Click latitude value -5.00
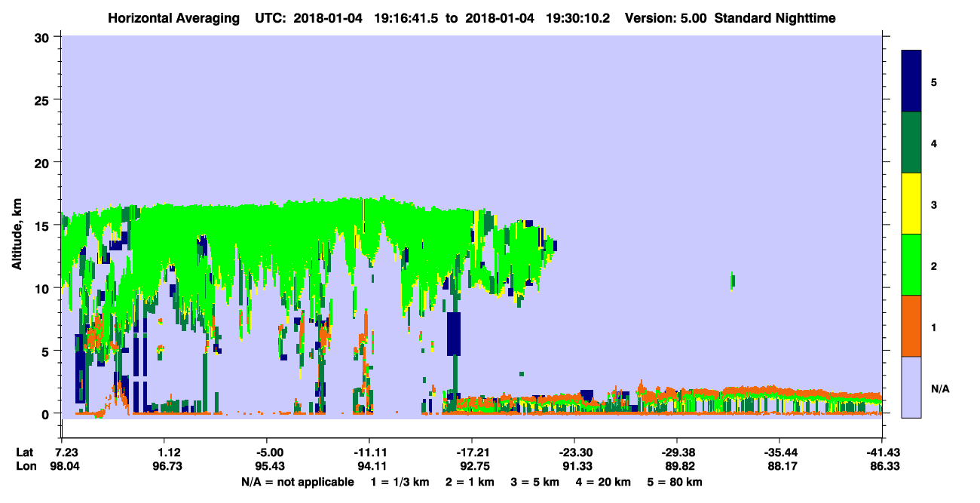 click(271, 452)
